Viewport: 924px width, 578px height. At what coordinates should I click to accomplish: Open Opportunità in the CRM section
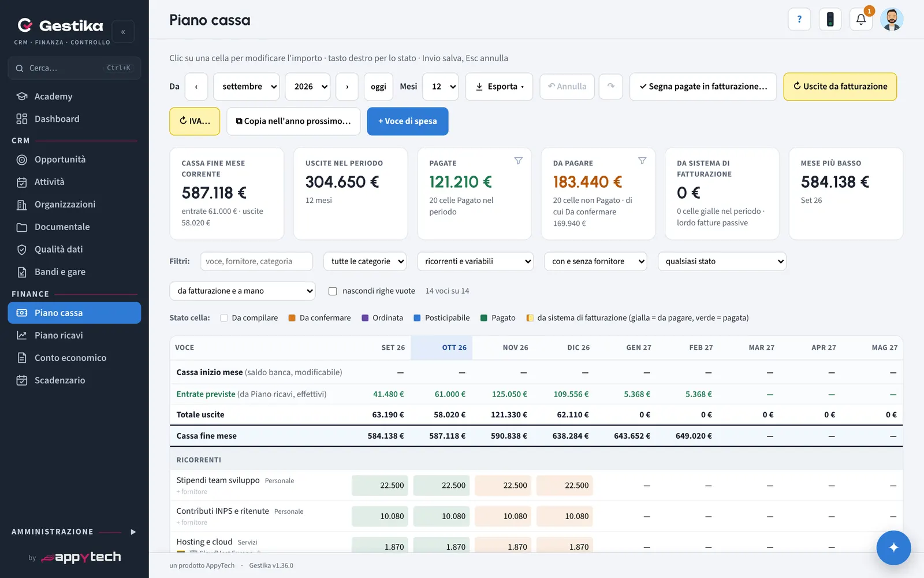(74, 160)
